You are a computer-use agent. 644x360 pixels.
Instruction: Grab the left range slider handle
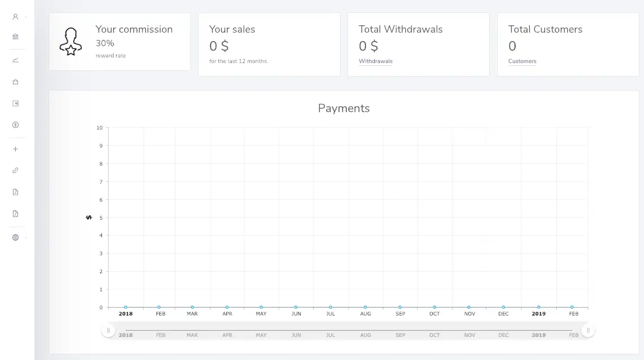pos(109,331)
